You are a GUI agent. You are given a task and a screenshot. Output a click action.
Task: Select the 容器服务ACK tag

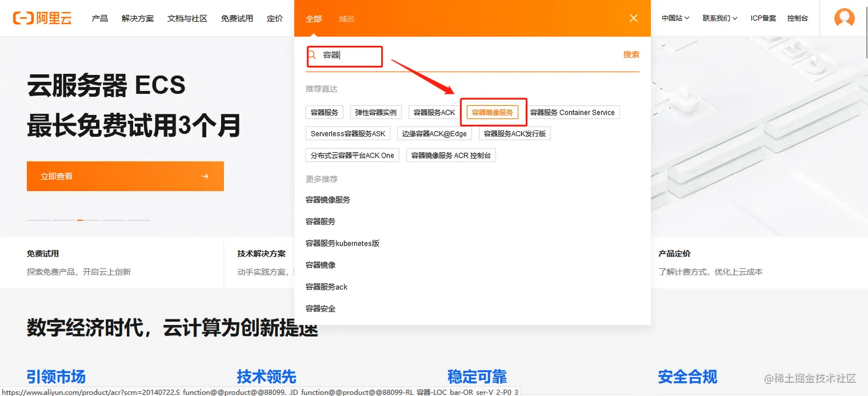point(435,113)
